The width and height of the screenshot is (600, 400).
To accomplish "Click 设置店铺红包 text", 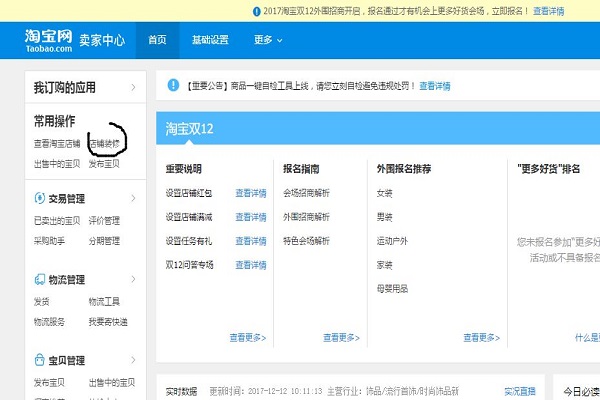I will (189, 193).
